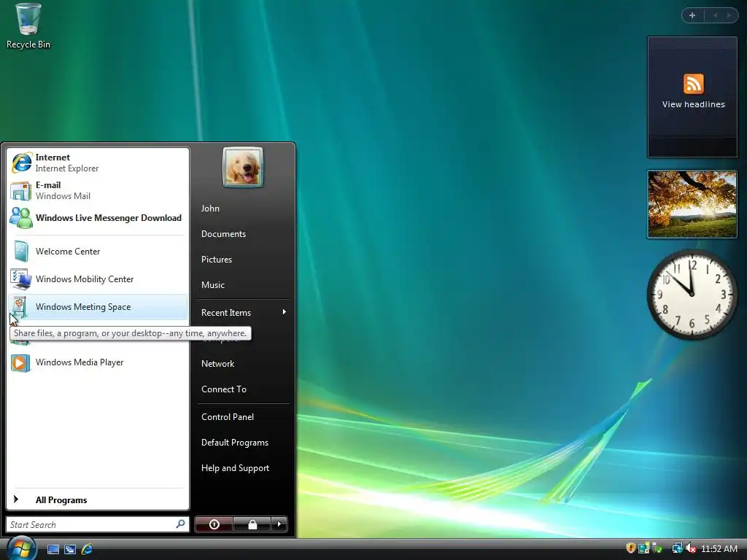This screenshot has width=747, height=560.
Task: Click the 11:52 AM taskbar clock
Action: [x=719, y=548]
